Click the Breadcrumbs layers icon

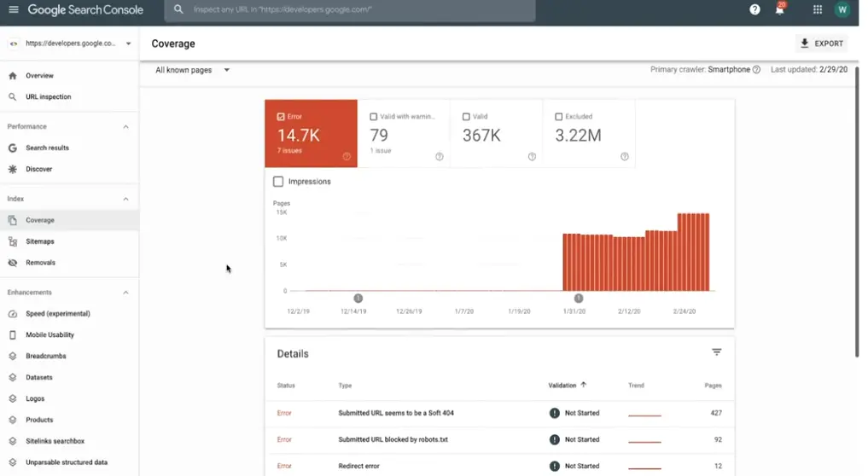[x=13, y=357]
